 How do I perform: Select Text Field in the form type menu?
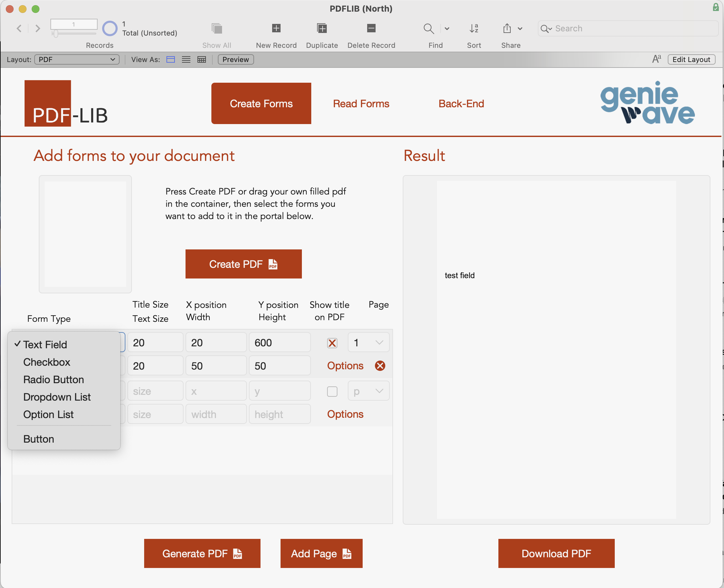tap(64, 345)
